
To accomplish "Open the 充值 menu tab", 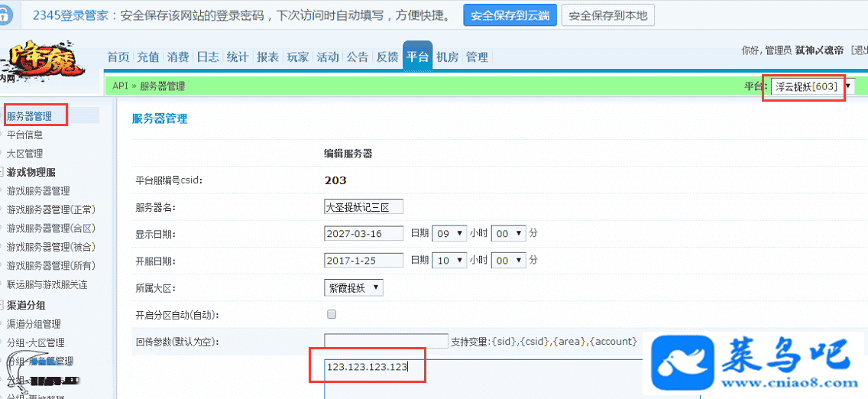I will tap(147, 57).
